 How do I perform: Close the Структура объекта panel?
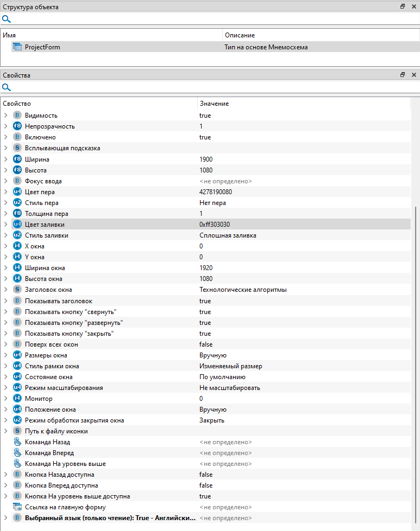[x=414, y=7]
